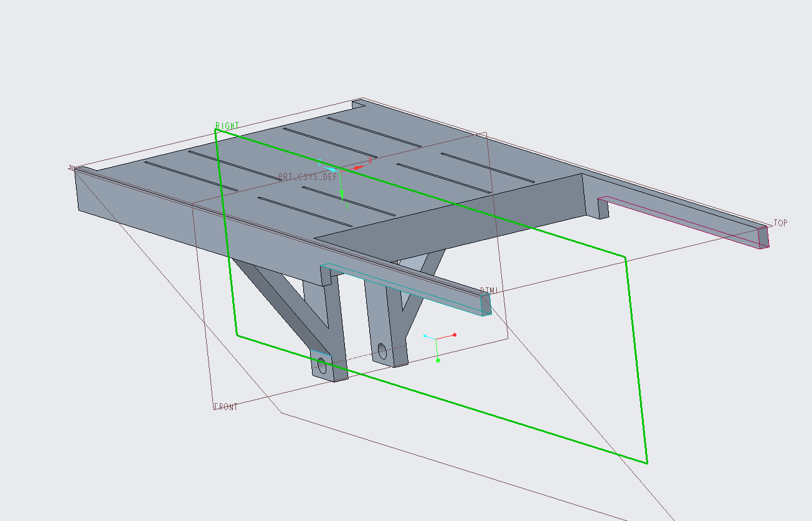Pick the PRT_CSYS_DEF coordinate system label
Image resolution: width=812 pixels, height=521 pixels.
pyautogui.click(x=308, y=177)
